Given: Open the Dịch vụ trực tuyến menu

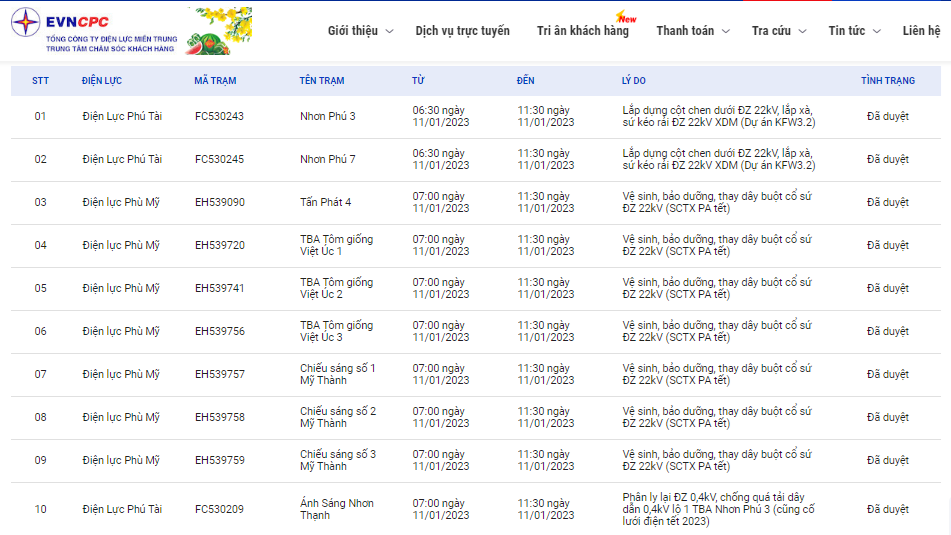Looking at the screenshot, I should point(462,31).
